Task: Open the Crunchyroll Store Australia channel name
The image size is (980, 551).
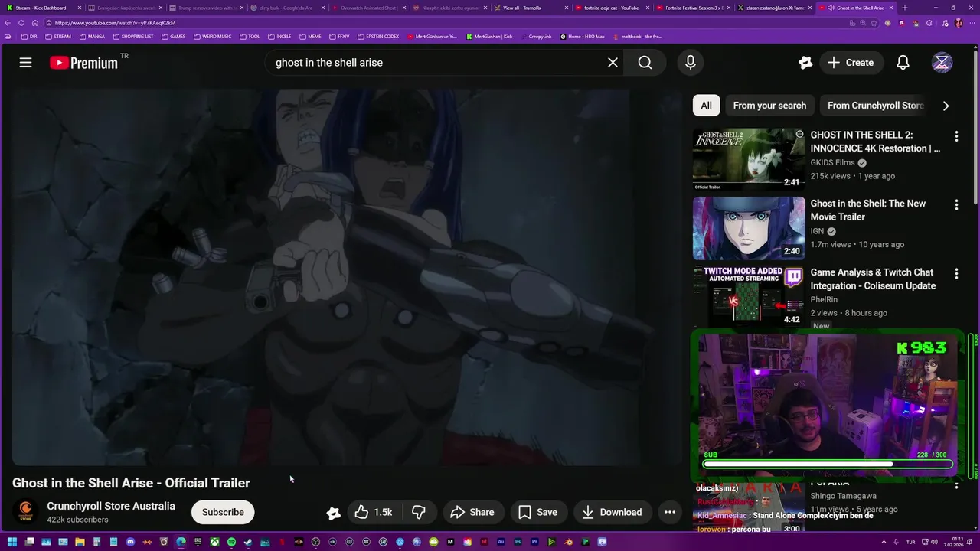Action: click(111, 506)
